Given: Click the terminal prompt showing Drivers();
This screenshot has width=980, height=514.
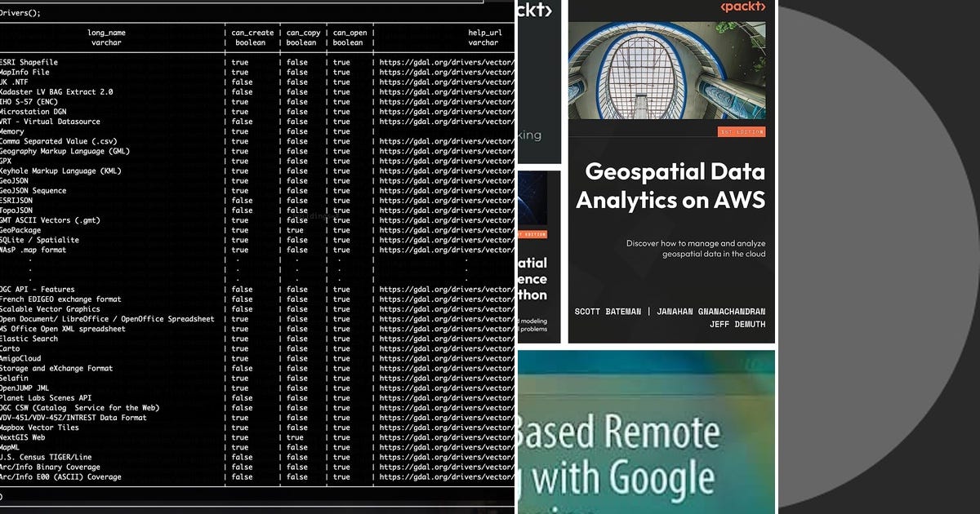Looking at the screenshot, I should 24,12.
